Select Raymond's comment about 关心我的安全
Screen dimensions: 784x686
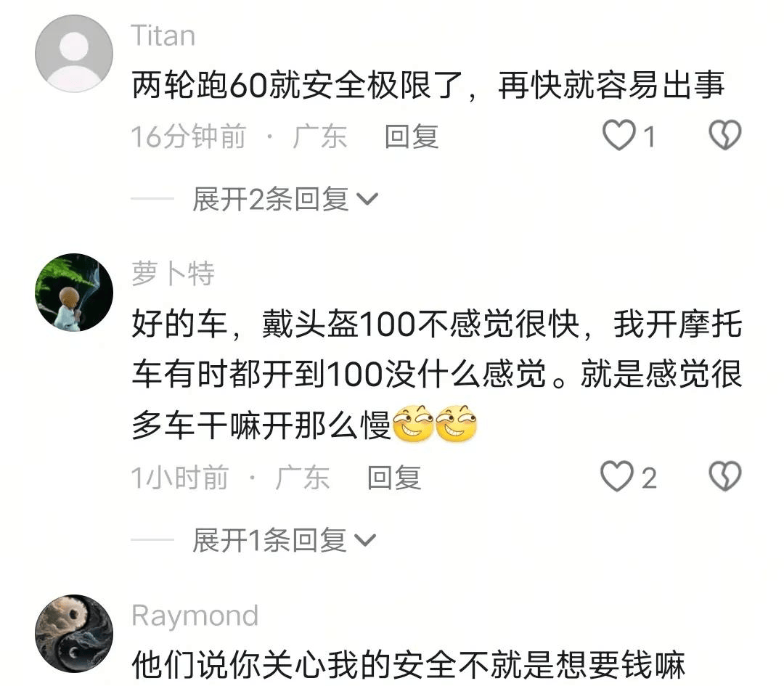[x=408, y=666]
